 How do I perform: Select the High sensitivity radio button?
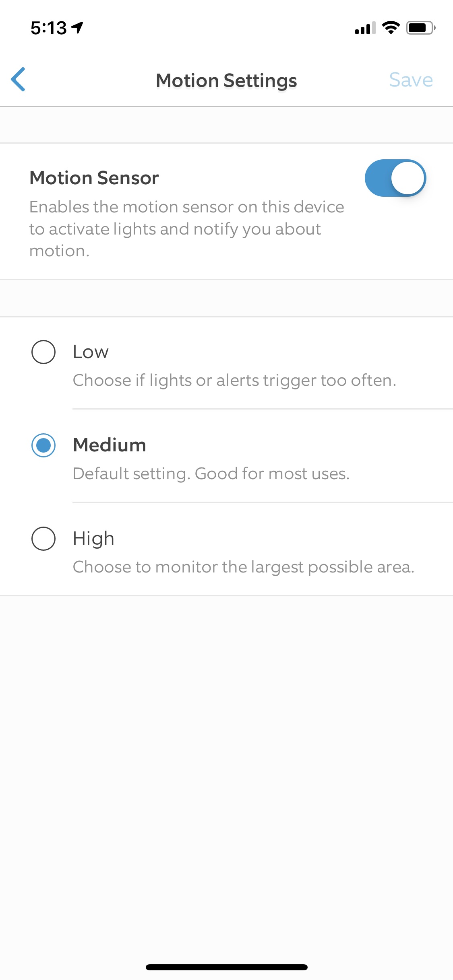pos(43,539)
